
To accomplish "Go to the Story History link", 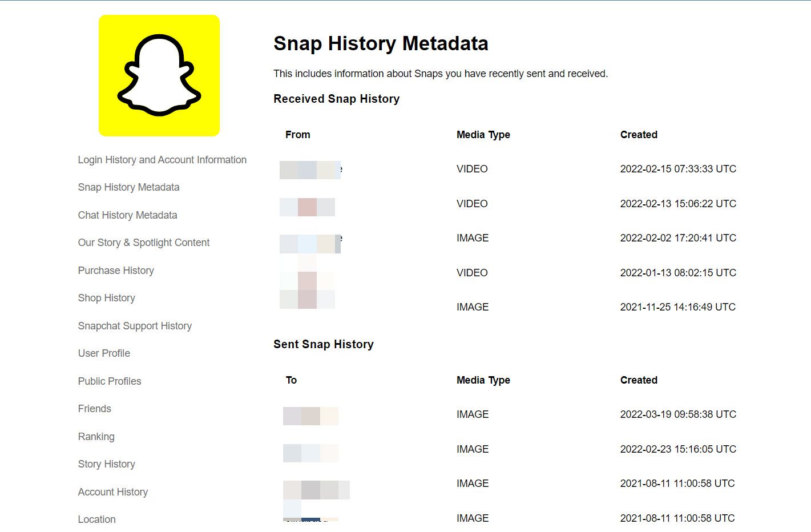I will (107, 464).
